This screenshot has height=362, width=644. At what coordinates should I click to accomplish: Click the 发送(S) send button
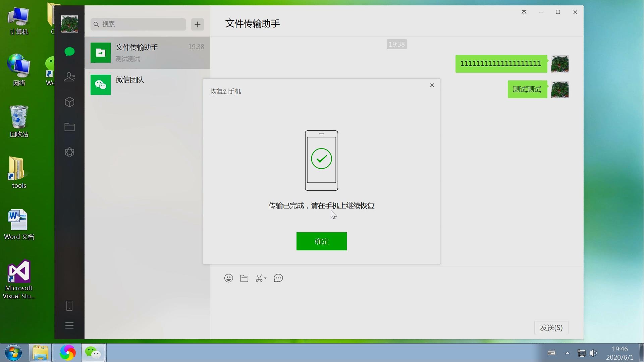click(x=551, y=327)
